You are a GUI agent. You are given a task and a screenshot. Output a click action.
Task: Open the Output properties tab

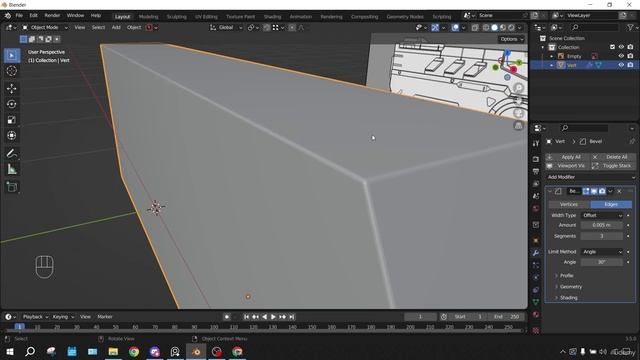[x=536, y=171]
